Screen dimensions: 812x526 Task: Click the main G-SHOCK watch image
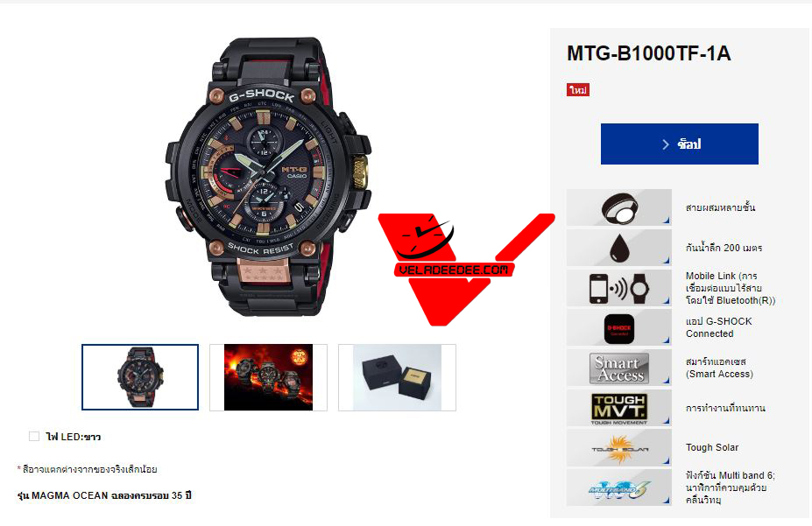pos(268,177)
